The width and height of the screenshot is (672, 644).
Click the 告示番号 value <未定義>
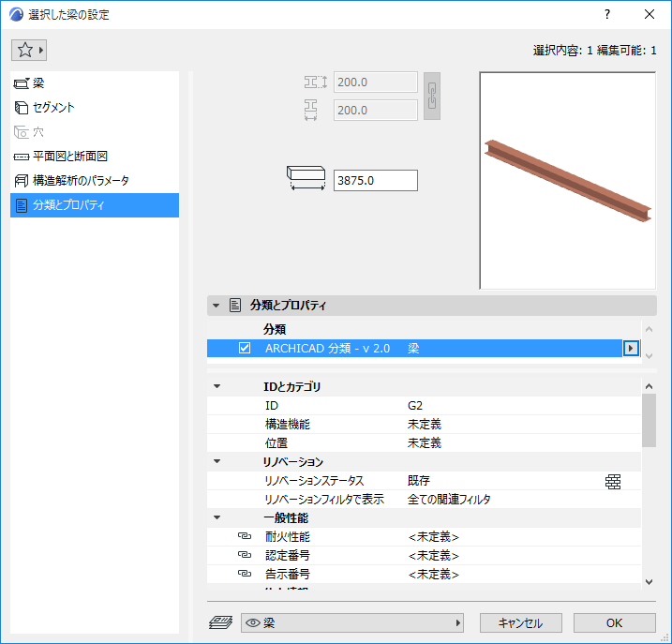pos(433,574)
